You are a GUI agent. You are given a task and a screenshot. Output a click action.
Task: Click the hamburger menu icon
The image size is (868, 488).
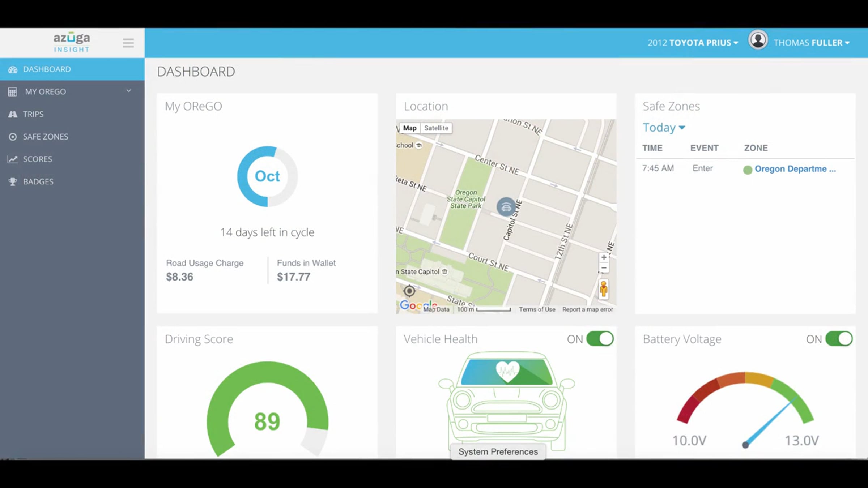pos(128,43)
